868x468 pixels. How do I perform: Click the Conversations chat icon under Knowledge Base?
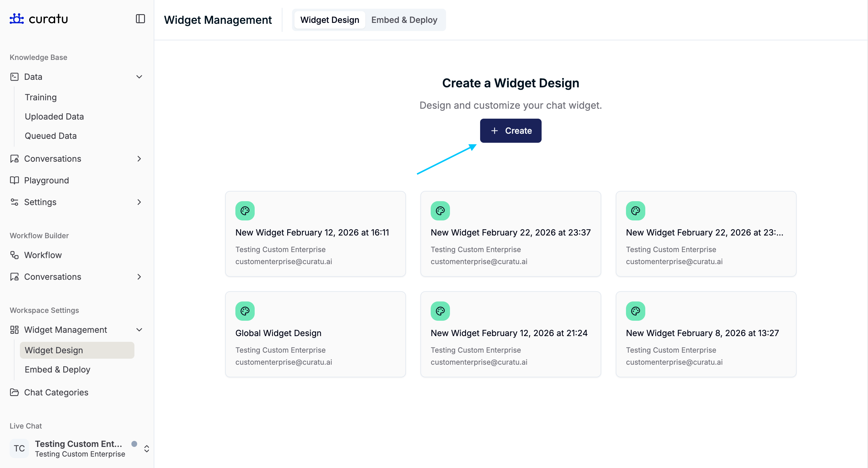click(14, 159)
